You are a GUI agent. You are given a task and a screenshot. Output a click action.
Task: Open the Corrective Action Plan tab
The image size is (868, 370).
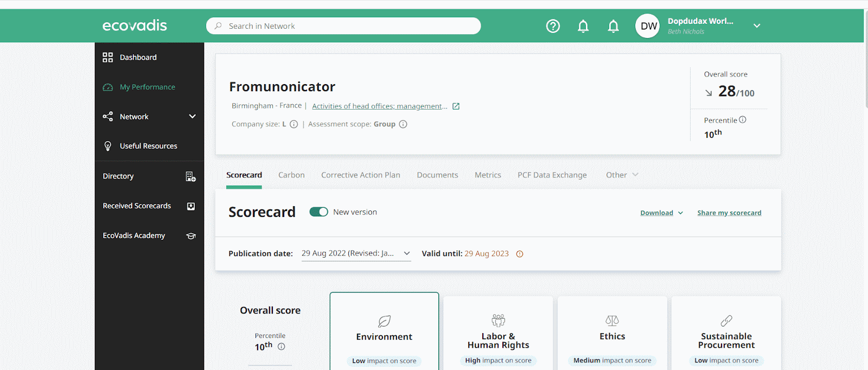click(x=361, y=175)
